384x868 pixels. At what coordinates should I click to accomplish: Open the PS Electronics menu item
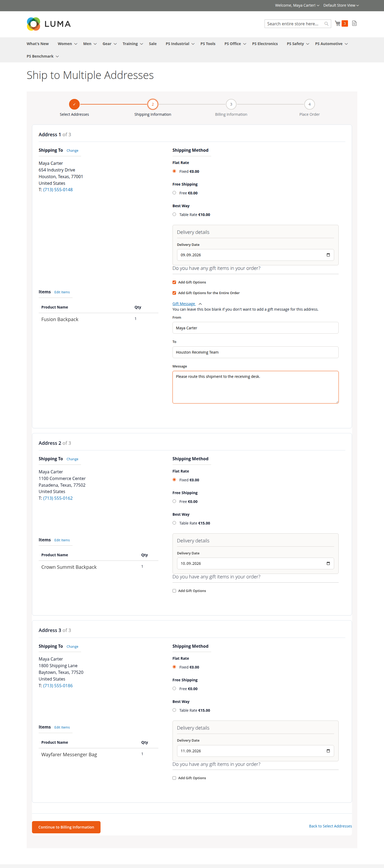tap(265, 44)
